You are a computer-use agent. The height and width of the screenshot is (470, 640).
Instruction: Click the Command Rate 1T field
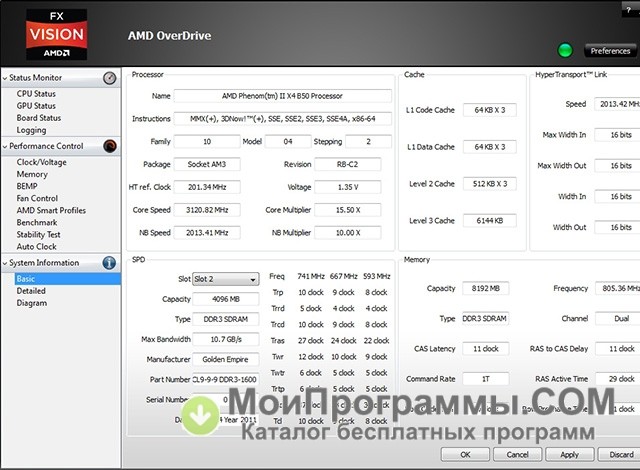(x=486, y=379)
